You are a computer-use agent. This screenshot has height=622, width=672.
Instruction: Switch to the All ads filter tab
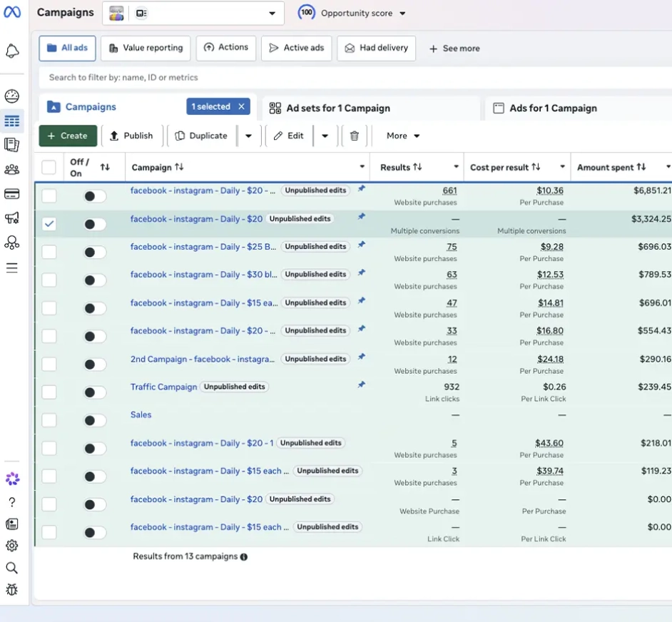point(67,48)
